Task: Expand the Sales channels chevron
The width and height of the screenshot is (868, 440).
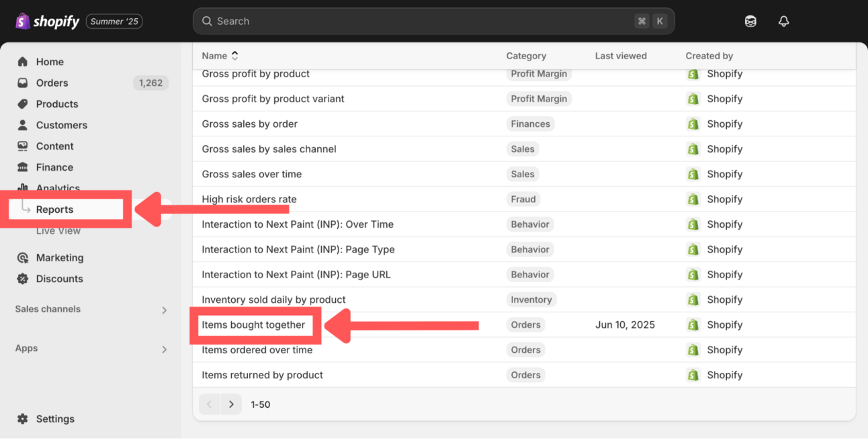Action: [x=164, y=310]
